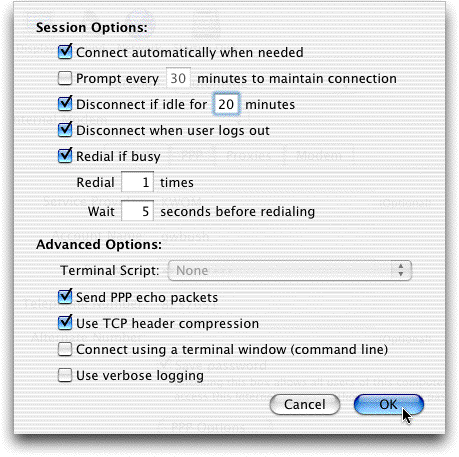Screen dimensions: 459x457
Task: Click the idle disconnect minutes field
Action: (x=226, y=104)
